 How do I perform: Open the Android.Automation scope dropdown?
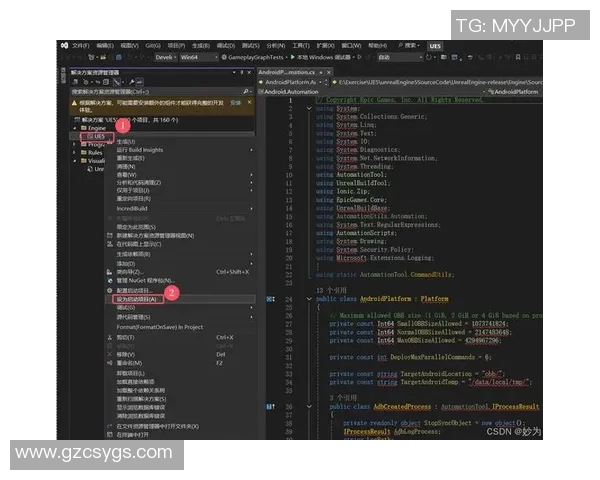[x=371, y=92]
